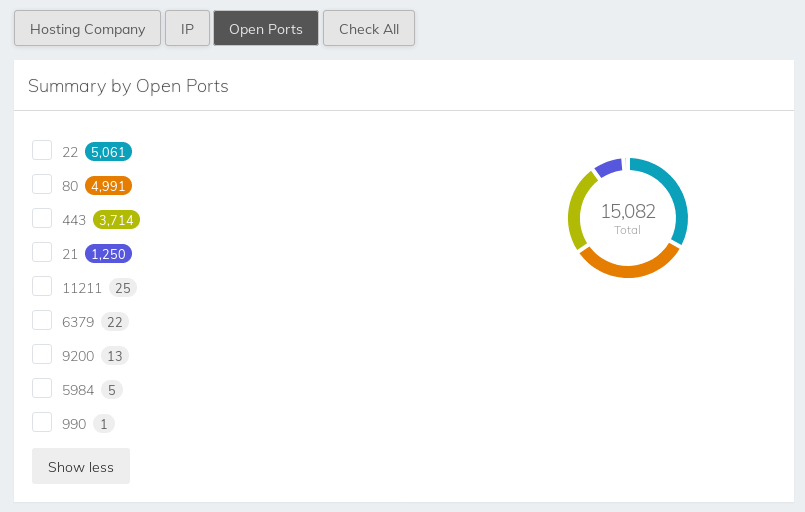Image resolution: width=805 pixels, height=512 pixels.
Task: Select the Open Ports tab
Action: coord(266,29)
